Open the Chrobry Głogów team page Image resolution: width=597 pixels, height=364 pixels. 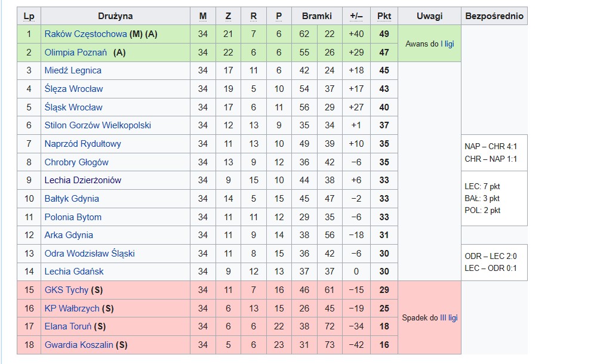(76, 162)
